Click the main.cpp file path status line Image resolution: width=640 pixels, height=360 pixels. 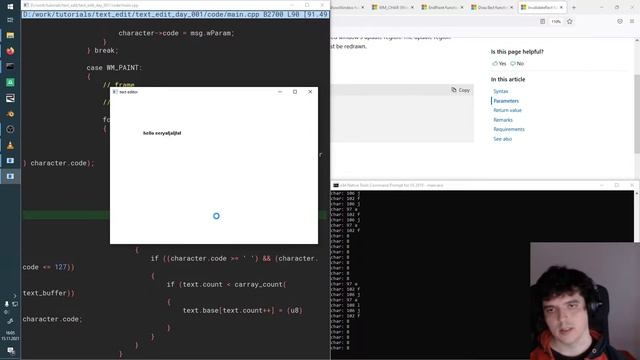tap(175, 14)
